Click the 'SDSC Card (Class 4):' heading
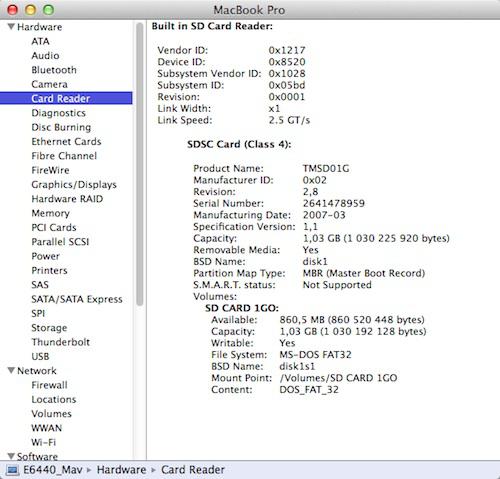 coord(239,145)
